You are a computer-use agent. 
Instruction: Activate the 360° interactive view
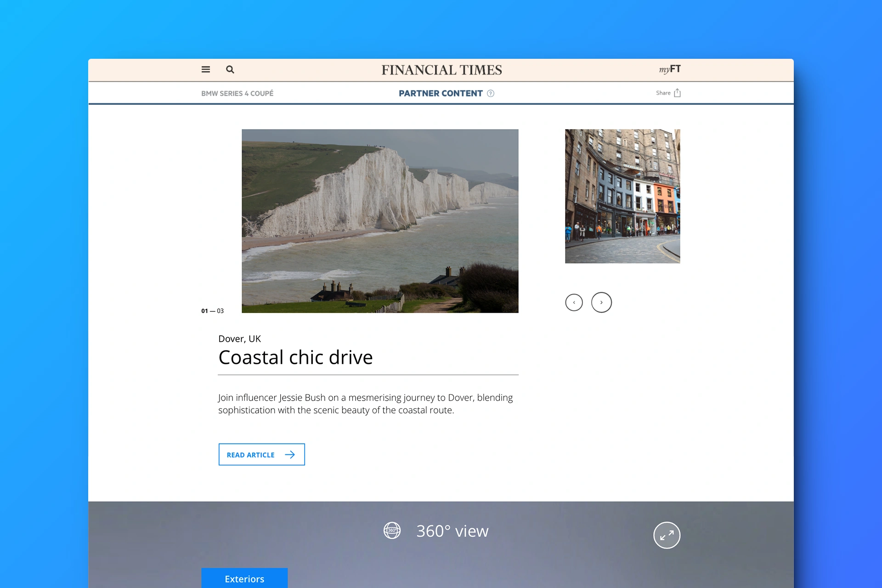point(452,531)
